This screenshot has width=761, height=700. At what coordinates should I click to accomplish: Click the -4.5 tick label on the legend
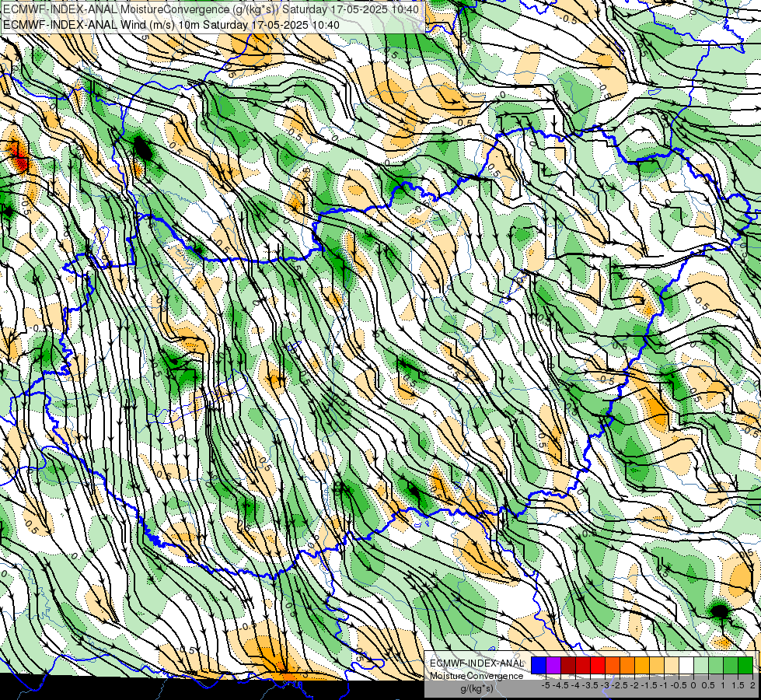(561, 685)
